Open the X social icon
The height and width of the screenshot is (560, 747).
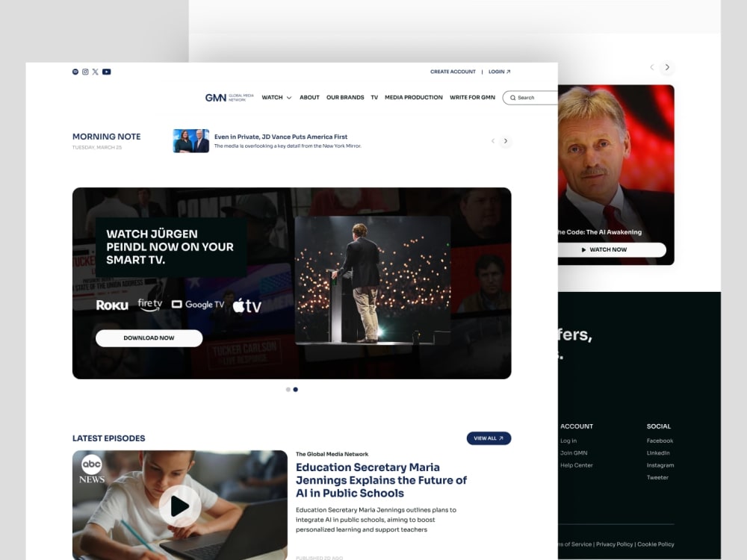(x=96, y=72)
